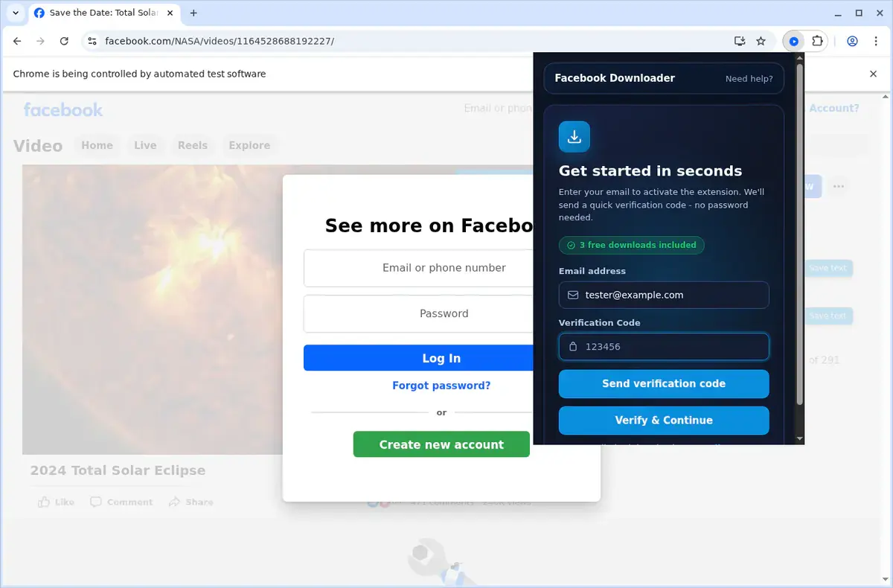893x588 pixels.
Task: Click the 3 free downloads included badge
Action: click(631, 245)
